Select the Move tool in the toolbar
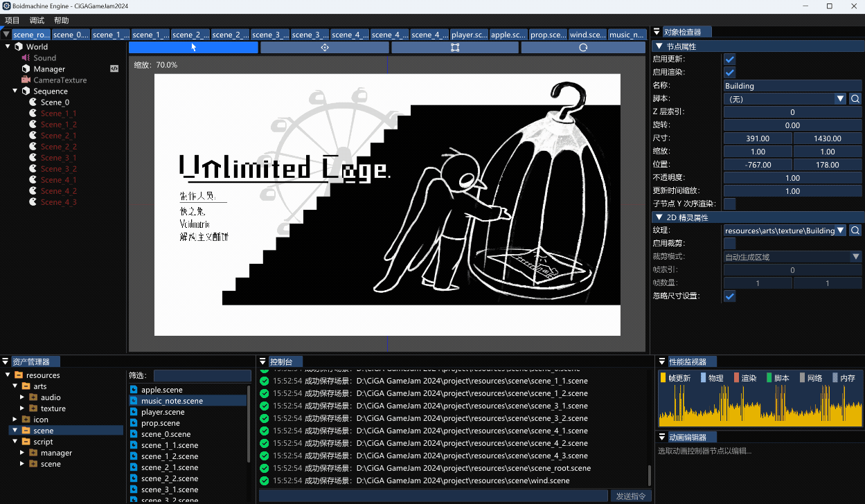 [x=324, y=47]
